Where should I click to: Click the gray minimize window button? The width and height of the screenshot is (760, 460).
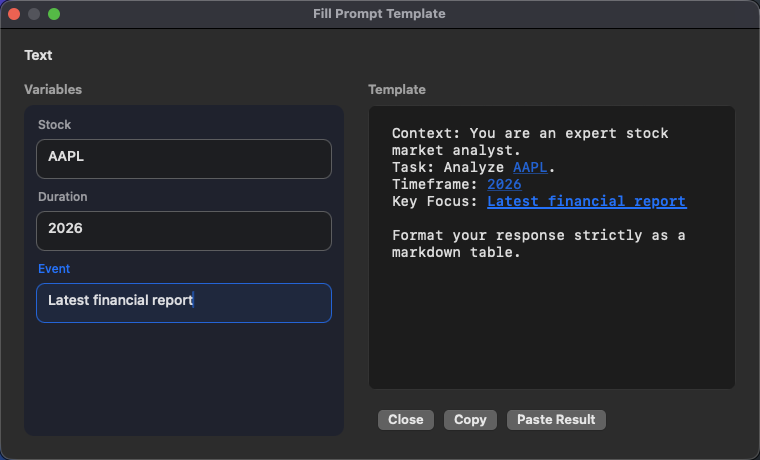pos(34,14)
